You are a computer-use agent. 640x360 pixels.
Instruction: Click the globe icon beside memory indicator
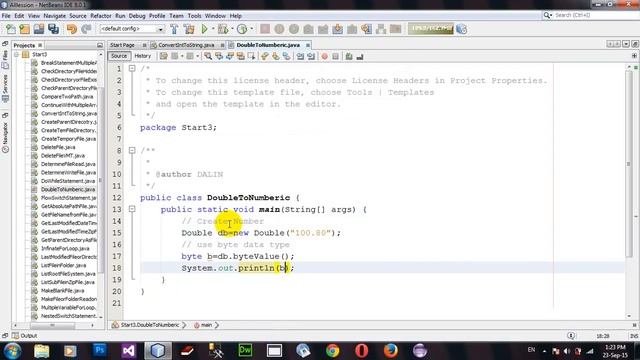point(462,29)
